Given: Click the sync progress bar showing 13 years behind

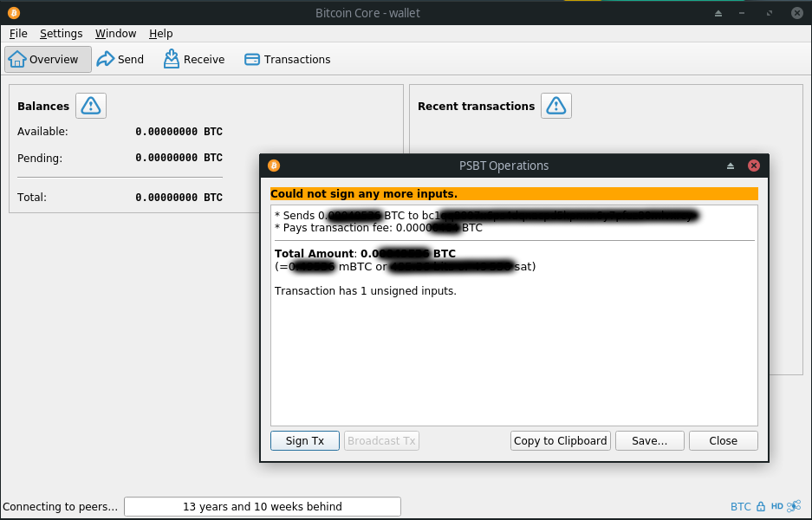Looking at the screenshot, I should coord(263,506).
